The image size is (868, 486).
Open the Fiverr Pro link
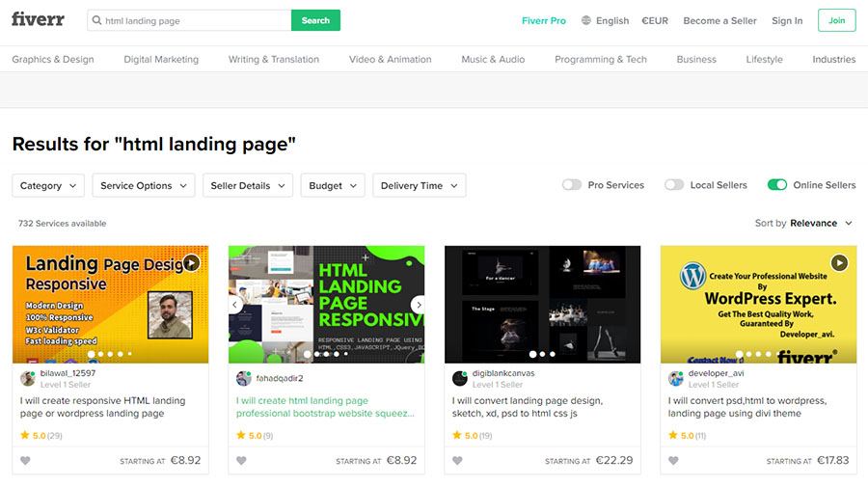[x=544, y=20]
